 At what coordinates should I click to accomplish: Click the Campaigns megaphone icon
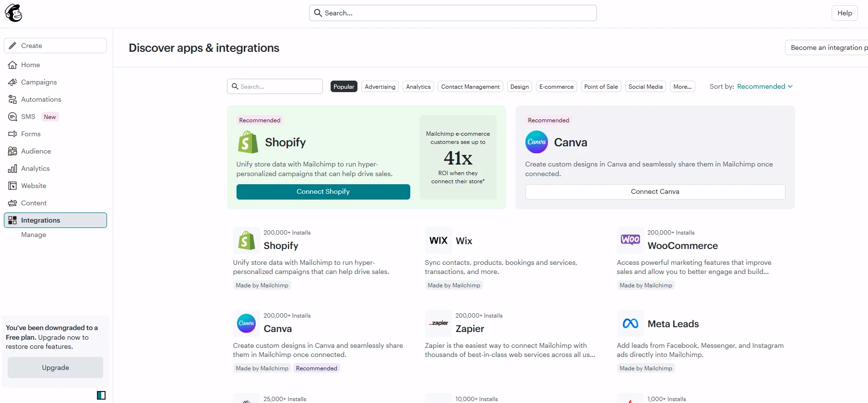click(12, 82)
